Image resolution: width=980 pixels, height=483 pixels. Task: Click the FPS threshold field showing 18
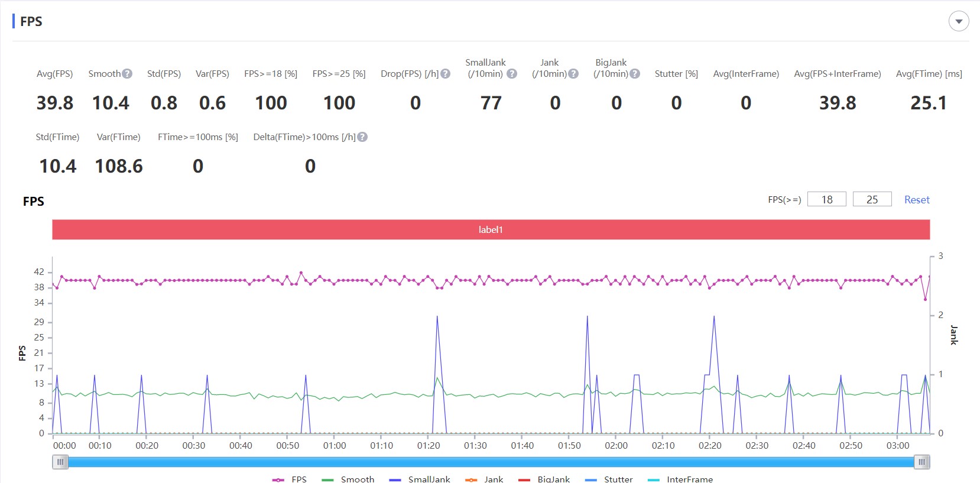click(x=826, y=200)
